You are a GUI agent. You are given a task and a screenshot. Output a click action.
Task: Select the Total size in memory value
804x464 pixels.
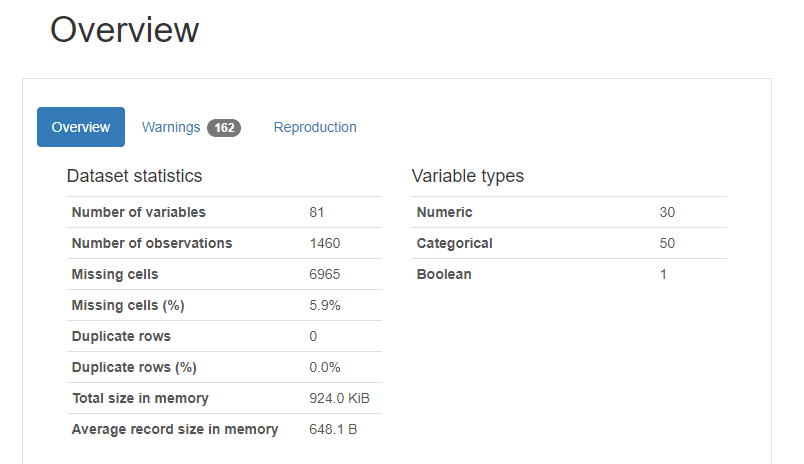339,398
